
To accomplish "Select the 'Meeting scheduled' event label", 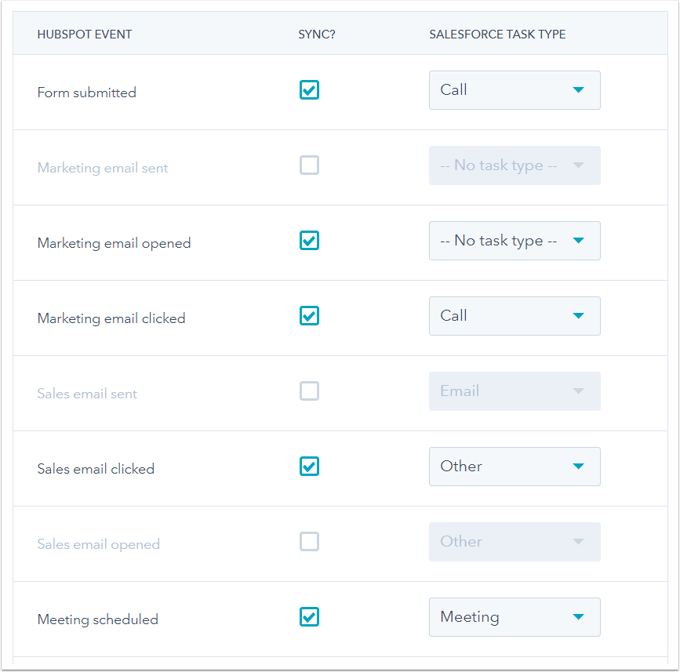I will (x=98, y=619).
